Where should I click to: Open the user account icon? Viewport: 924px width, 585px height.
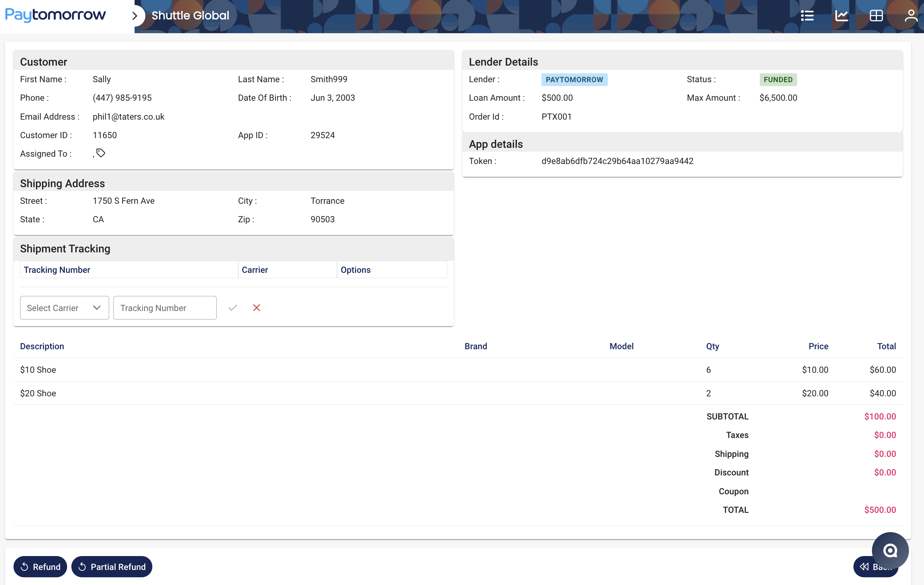pos(911,16)
